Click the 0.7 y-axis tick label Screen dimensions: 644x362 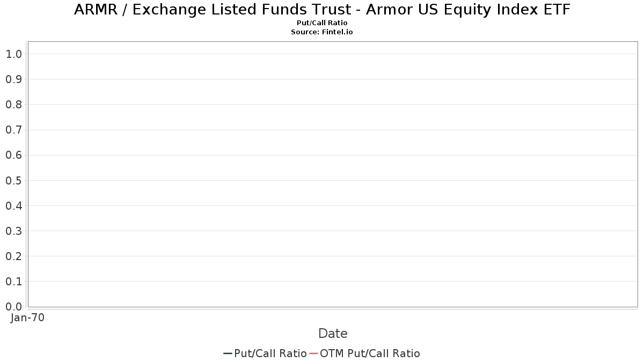point(14,130)
